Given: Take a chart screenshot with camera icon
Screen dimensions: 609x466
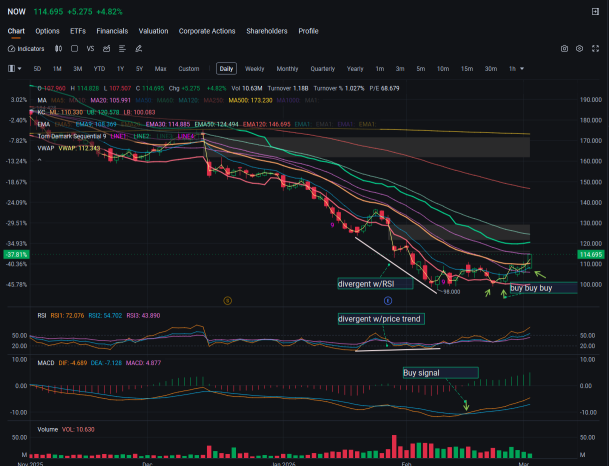Looking at the screenshot, I should pyautogui.click(x=564, y=49).
